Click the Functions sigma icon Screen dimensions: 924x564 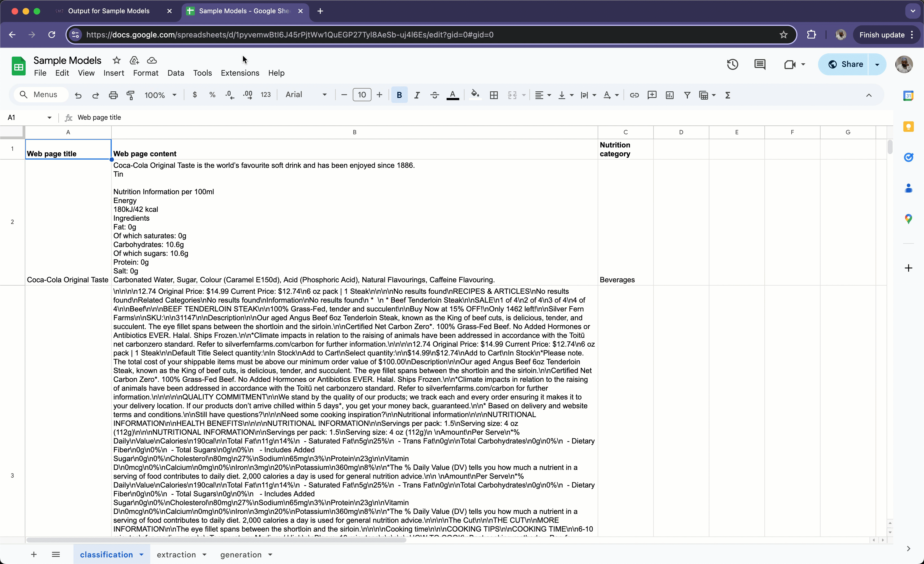[728, 95]
